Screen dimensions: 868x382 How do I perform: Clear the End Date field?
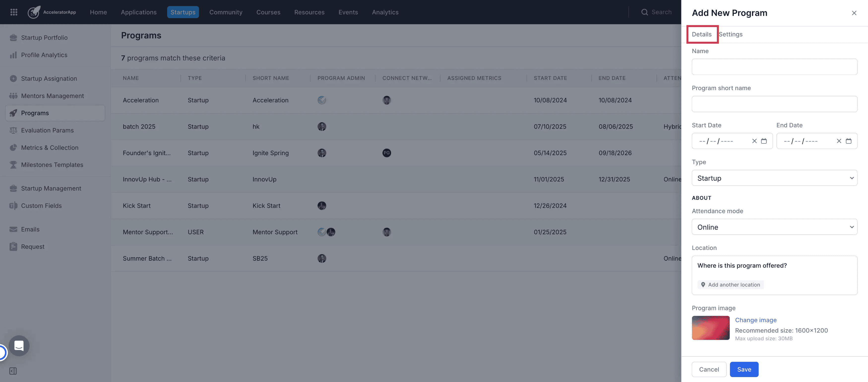839,141
